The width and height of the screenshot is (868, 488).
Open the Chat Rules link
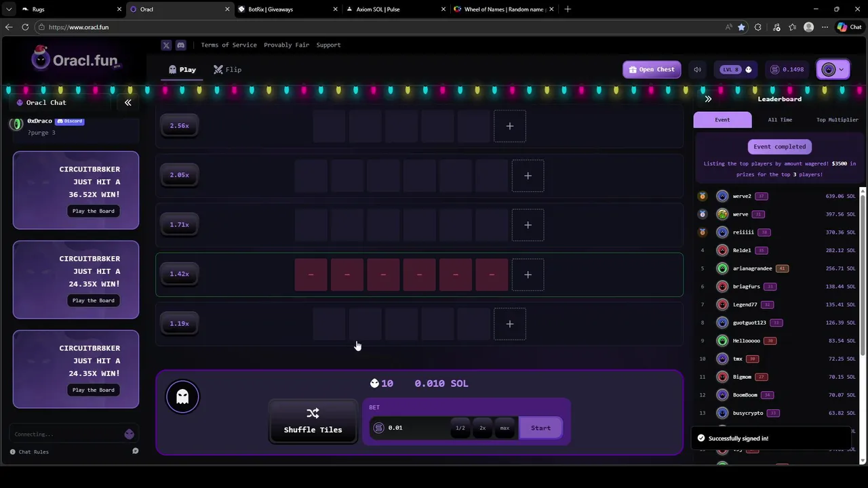(x=29, y=452)
